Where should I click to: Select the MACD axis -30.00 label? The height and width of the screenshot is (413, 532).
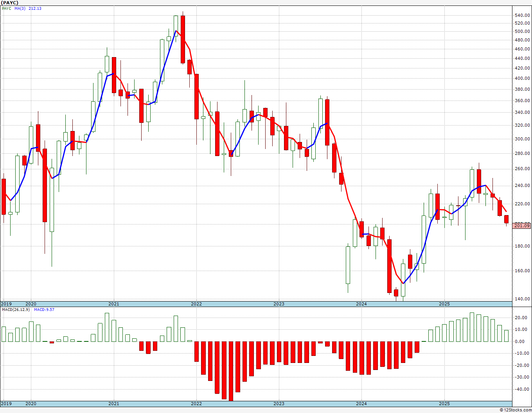pyautogui.click(x=523, y=377)
